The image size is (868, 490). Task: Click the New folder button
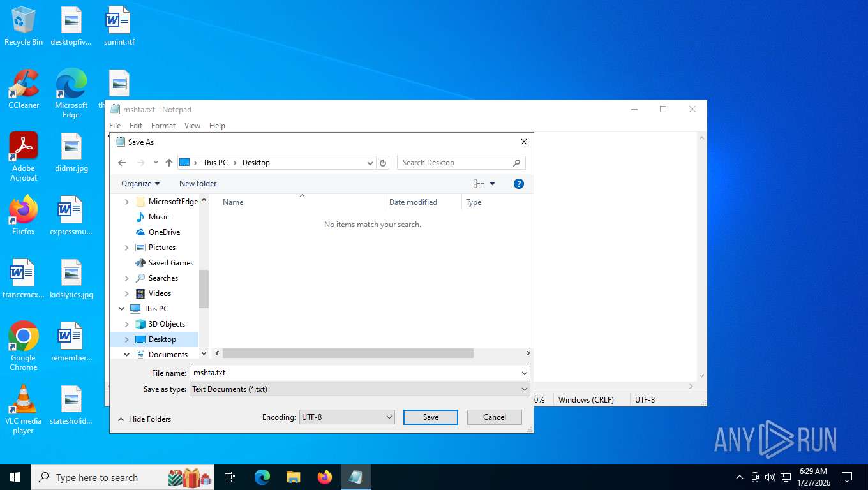click(x=198, y=184)
